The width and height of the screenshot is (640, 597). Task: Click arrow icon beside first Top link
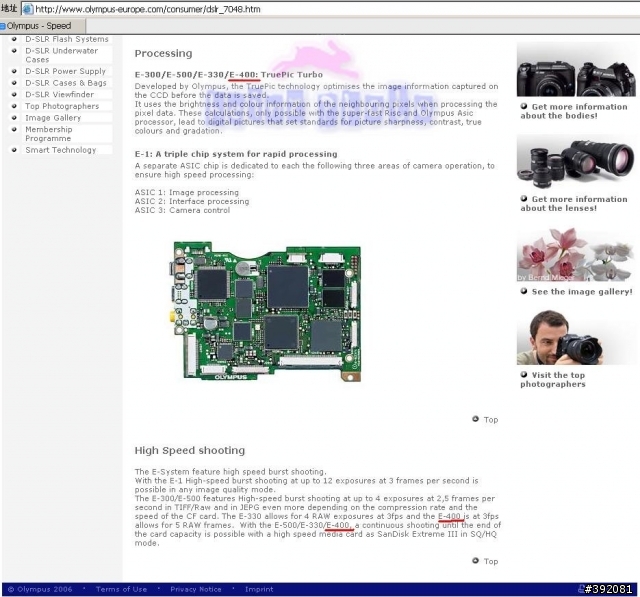click(475, 419)
